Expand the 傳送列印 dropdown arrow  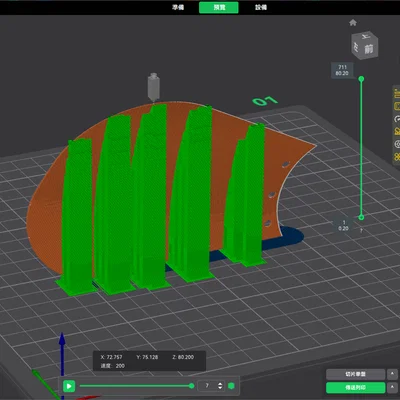392,388
